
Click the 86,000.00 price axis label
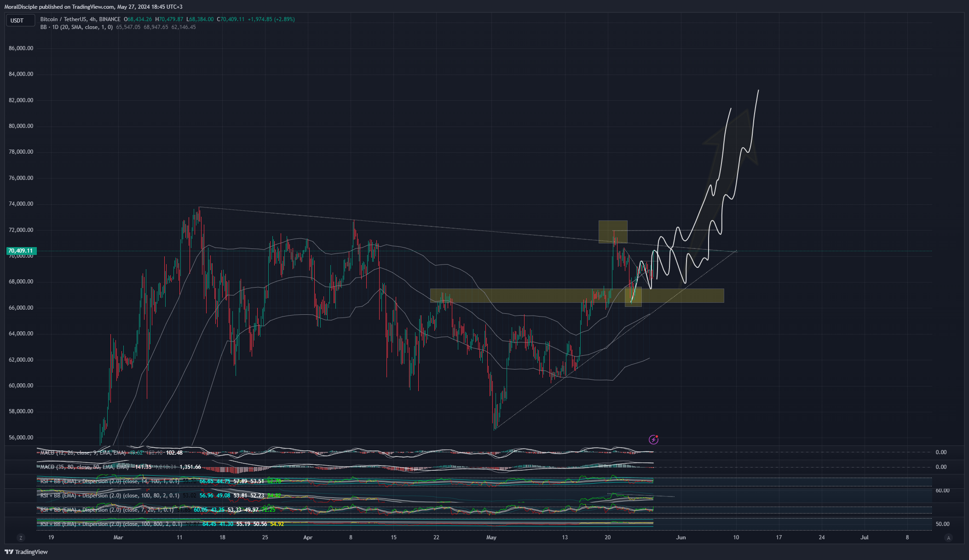coord(21,48)
